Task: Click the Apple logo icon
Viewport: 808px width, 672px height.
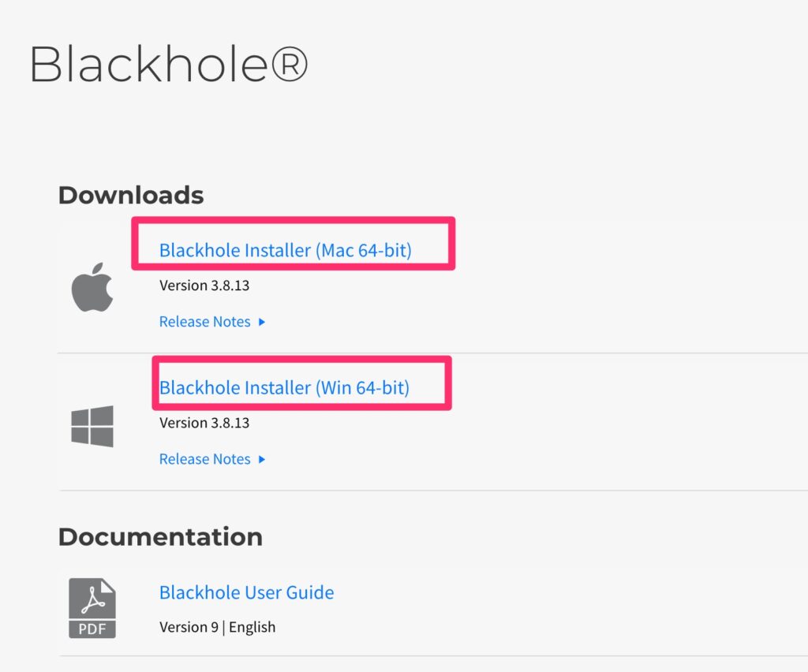Action: (92, 287)
